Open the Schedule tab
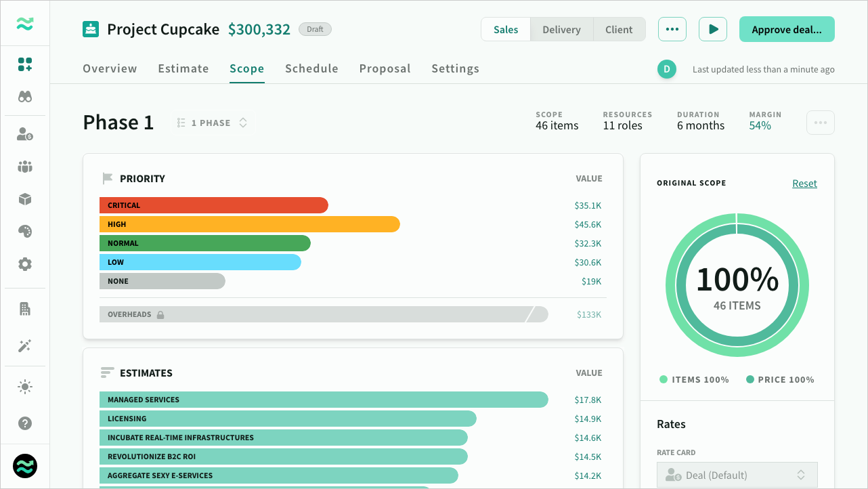The height and width of the screenshot is (489, 868). pos(311,68)
